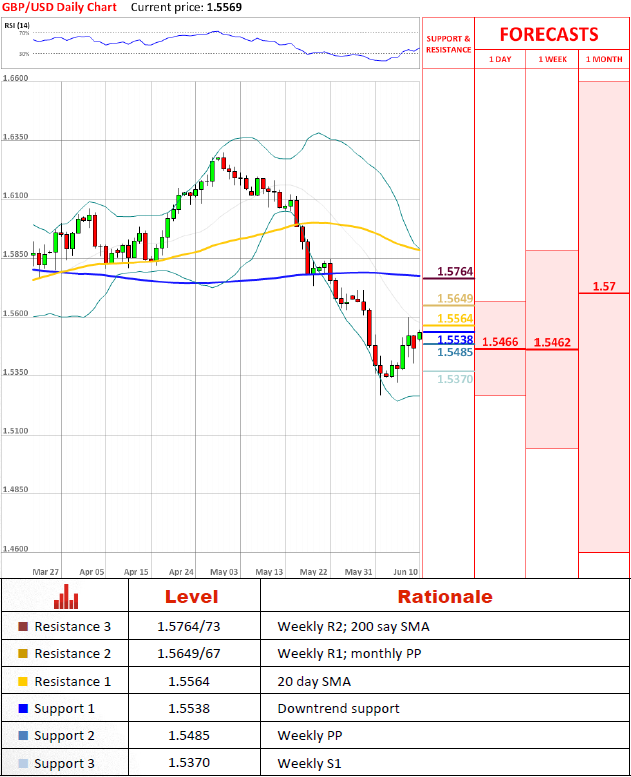Image resolution: width=631 pixels, height=777 pixels.
Task: Click the 1.5485 level label beside chart
Action: pyautogui.click(x=455, y=352)
